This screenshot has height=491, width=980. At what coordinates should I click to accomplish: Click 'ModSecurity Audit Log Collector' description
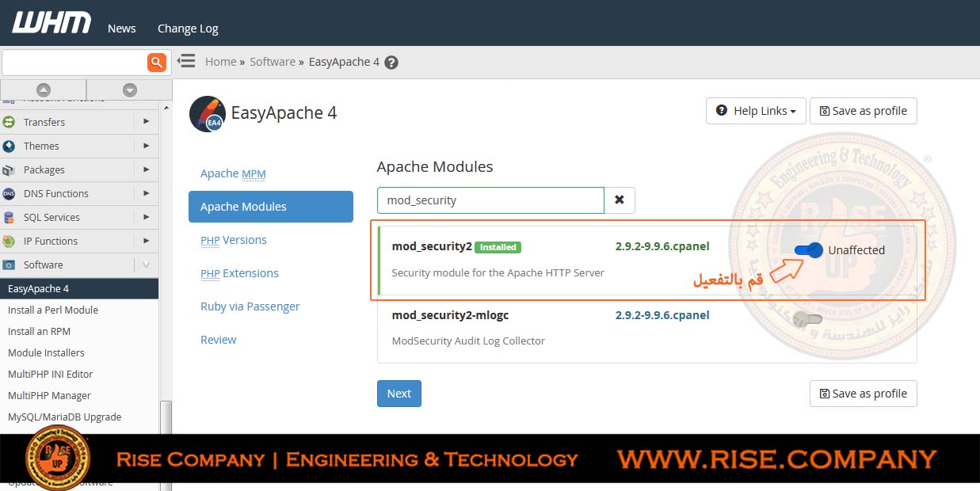[468, 341]
